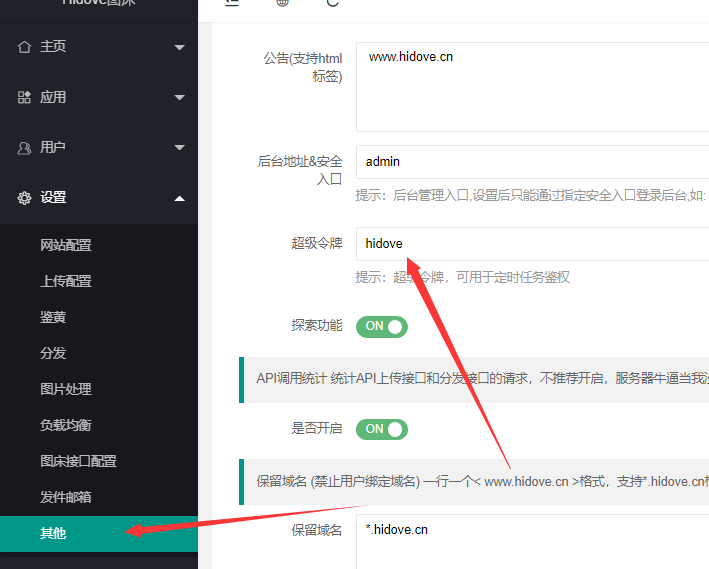This screenshot has width=709, height=569.
Task: Go to 鉴黄 settings
Action: coord(99,317)
